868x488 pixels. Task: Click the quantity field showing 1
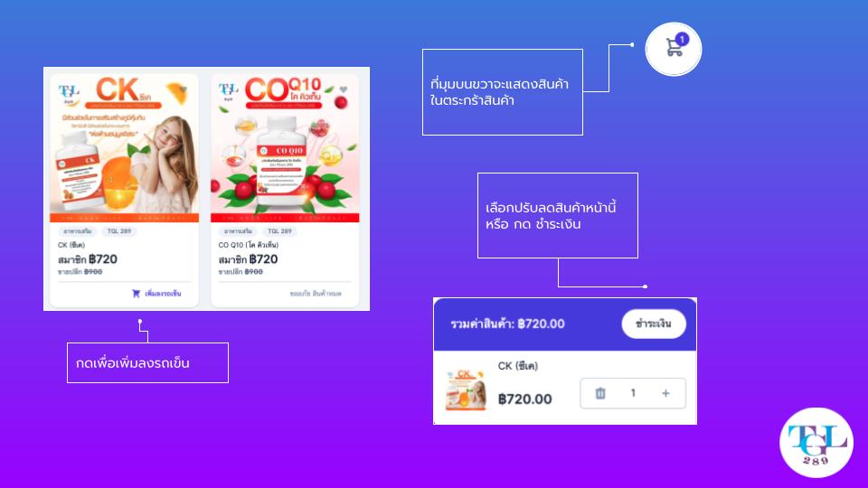tap(633, 393)
